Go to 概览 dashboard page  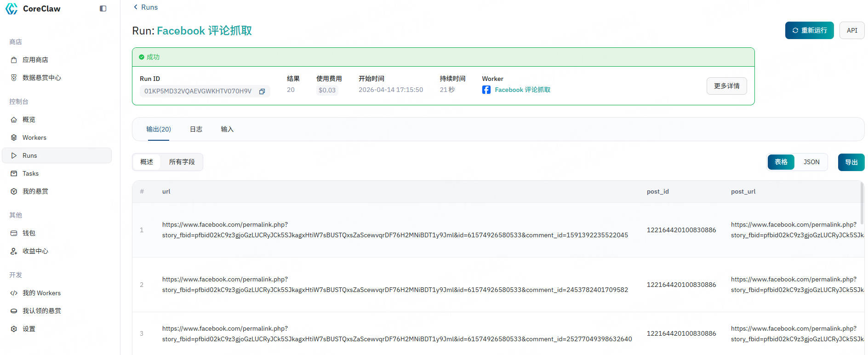(29, 120)
